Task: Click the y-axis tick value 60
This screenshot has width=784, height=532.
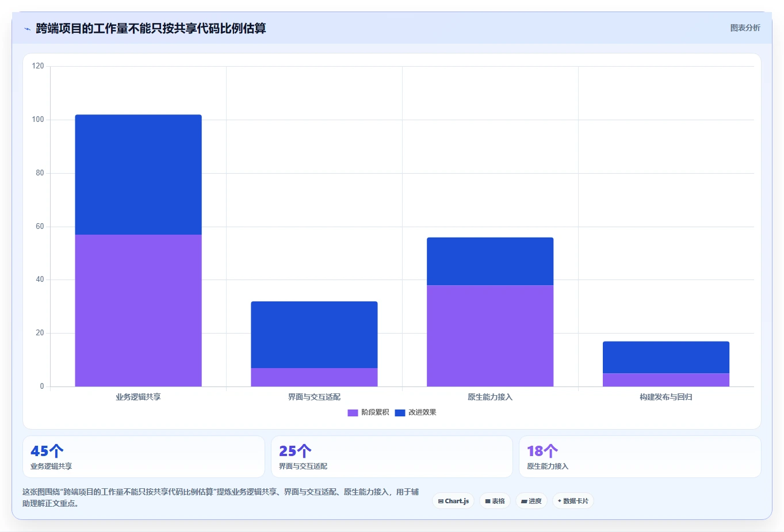Action: click(40, 227)
